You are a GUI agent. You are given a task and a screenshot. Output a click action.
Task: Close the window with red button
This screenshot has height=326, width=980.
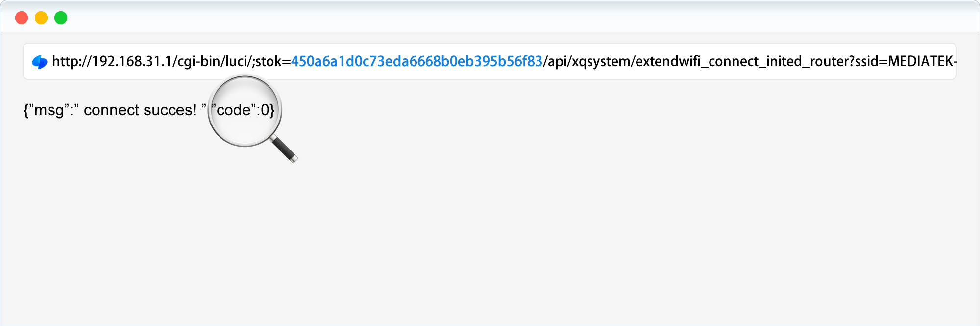(x=22, y=18)
